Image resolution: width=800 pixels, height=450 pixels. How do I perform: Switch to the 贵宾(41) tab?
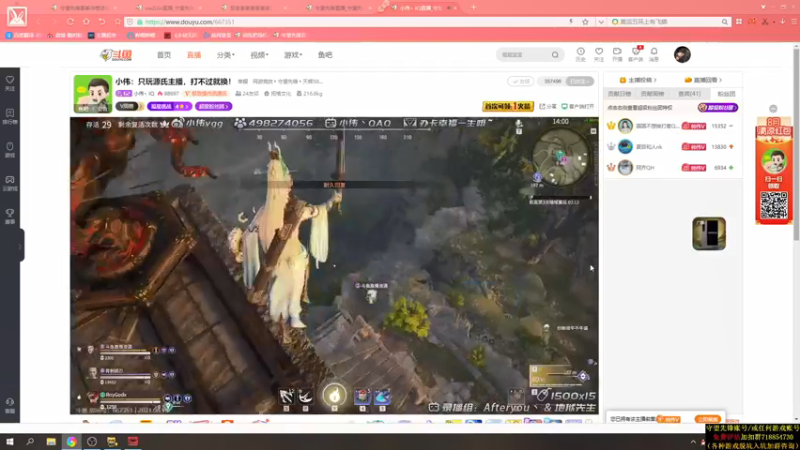point(689,94)
